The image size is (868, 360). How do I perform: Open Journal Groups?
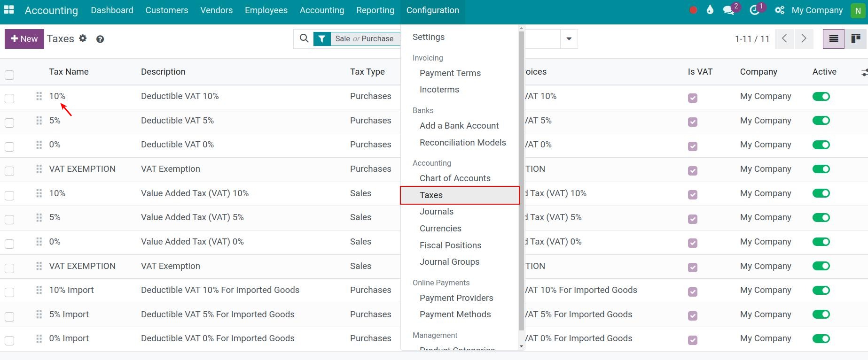click(449, 262)
